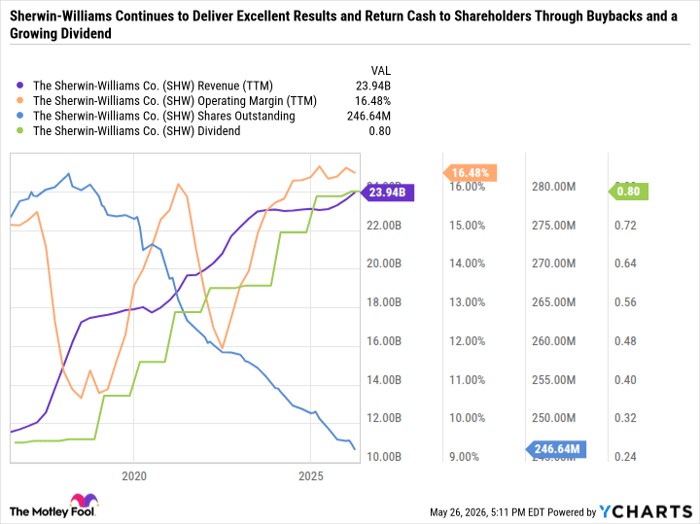700x524 pixels.
Task: Select the Operating Margin (TTM) legend label
Action: pos(175,101)
